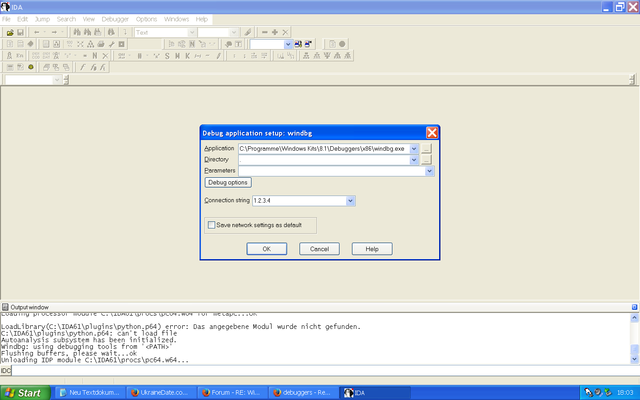Click the wrench icon in second toolbar row
Image resolution: width=640 pixels, height=400 pixels.
[111, 44]
